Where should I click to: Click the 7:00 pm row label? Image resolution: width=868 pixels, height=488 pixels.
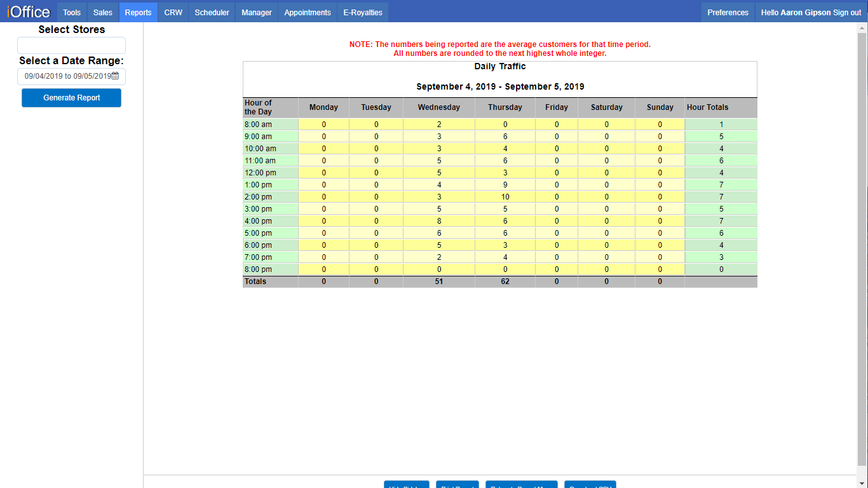pos(271,257)
